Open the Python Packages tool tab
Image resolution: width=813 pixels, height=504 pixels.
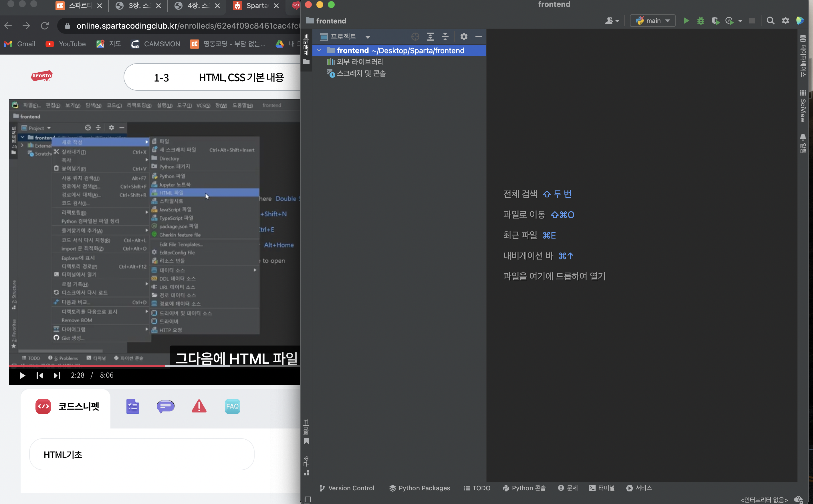419,488
